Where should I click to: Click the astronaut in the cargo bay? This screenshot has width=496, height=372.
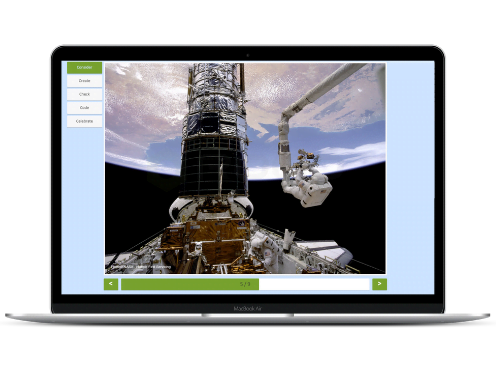[267, 247]
